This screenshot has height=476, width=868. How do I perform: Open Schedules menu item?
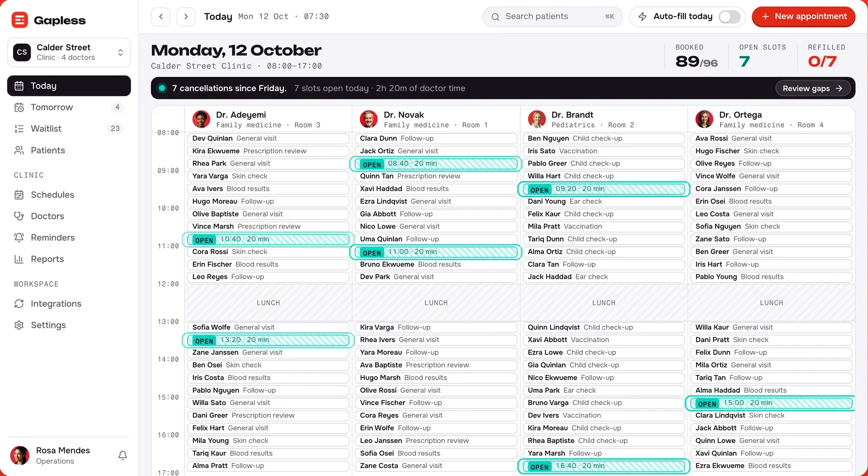(69, 195)
